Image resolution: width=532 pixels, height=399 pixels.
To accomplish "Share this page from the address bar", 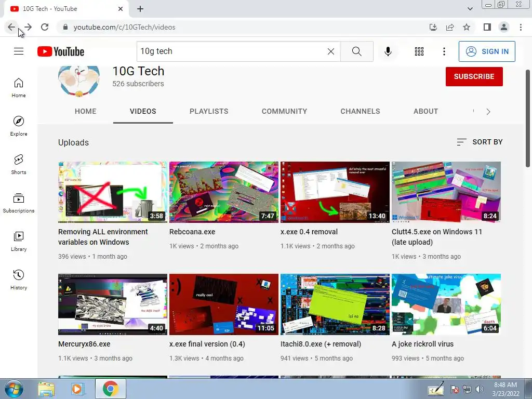I will coord(450,27).
